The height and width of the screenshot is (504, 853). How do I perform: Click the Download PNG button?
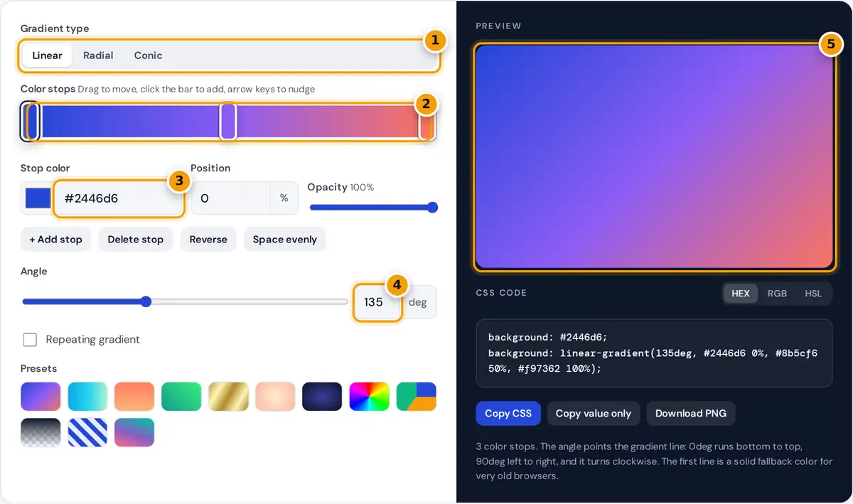[x=691, y=414]
